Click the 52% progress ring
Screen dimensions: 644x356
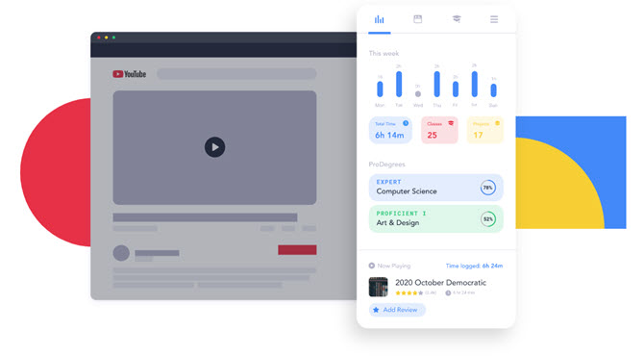point(487,218)
